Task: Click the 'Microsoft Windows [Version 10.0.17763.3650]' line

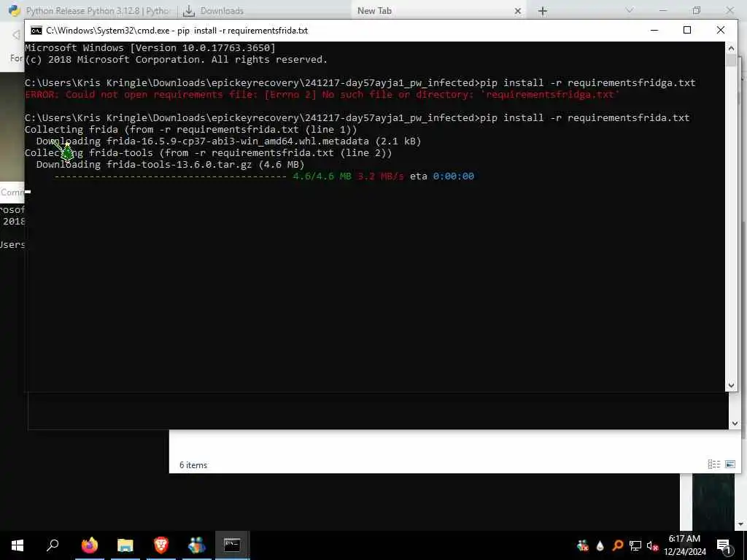Action: coord(150,47)
